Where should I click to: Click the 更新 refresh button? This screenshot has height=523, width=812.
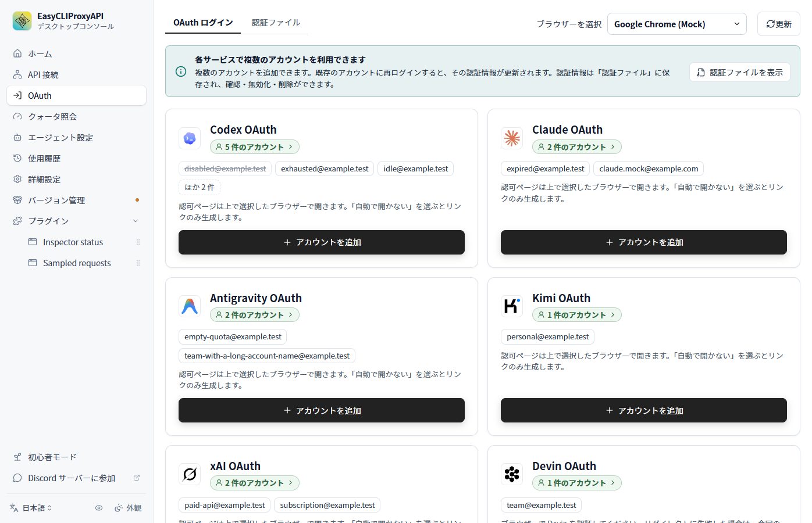click(x=779, y=24)
